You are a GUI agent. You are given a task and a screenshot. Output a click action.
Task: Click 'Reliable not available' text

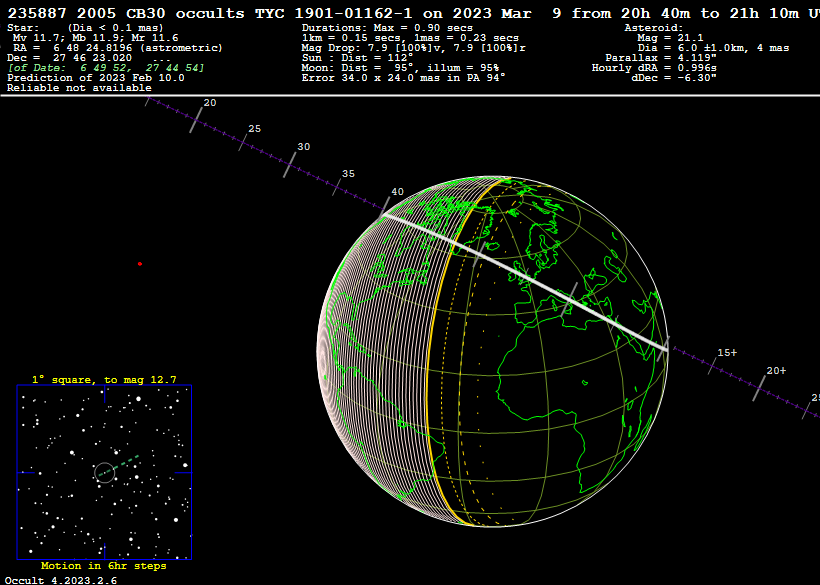point(79,88)
